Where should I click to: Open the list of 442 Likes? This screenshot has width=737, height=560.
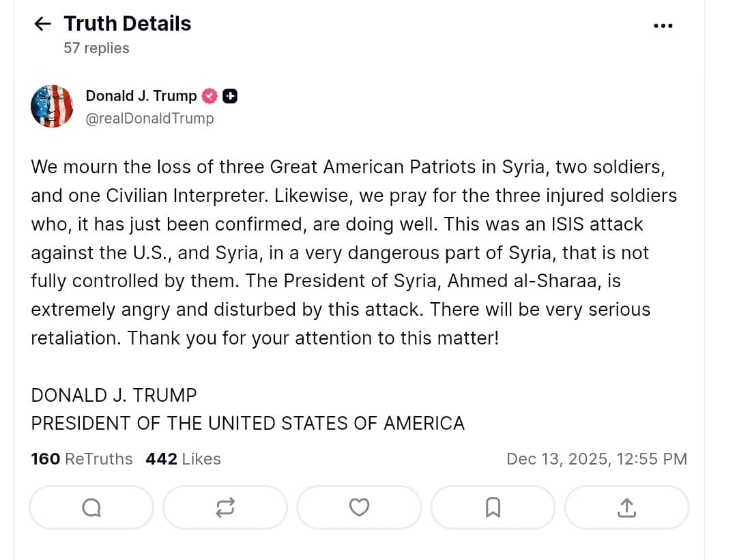[183, 459]
